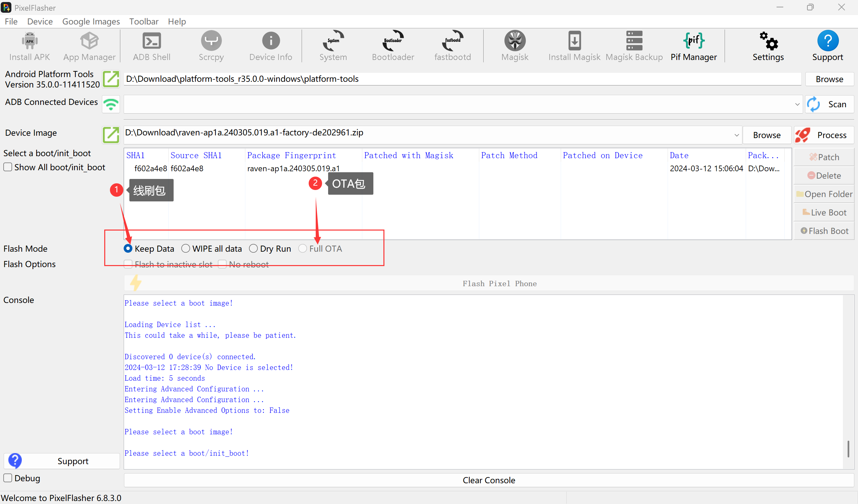Open the Install APK tool
858x504 pixels.
point(29,46)
